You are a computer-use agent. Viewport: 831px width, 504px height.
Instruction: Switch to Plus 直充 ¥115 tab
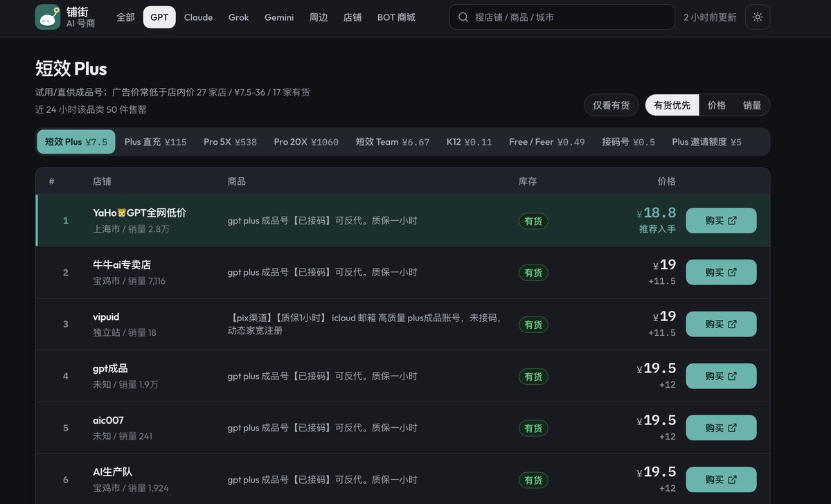pyautogui.click(x=156, y=142)
